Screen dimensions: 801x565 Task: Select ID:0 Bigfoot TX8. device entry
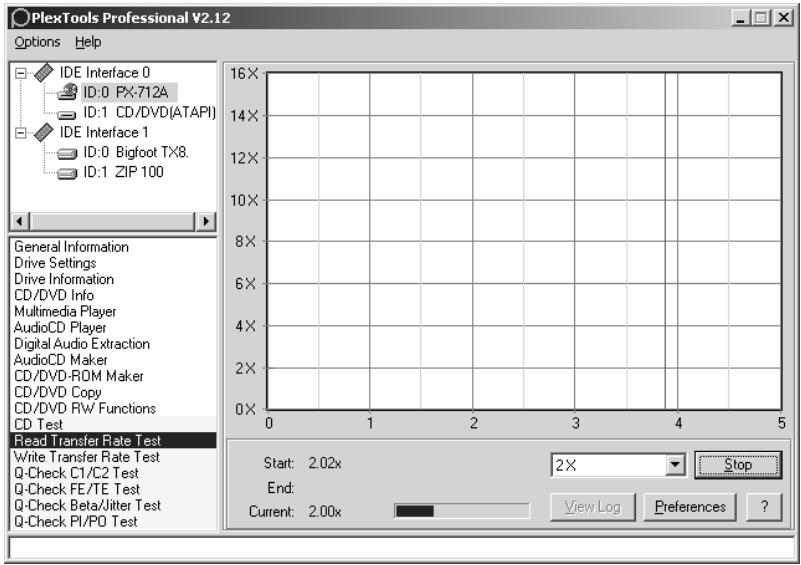136,152
